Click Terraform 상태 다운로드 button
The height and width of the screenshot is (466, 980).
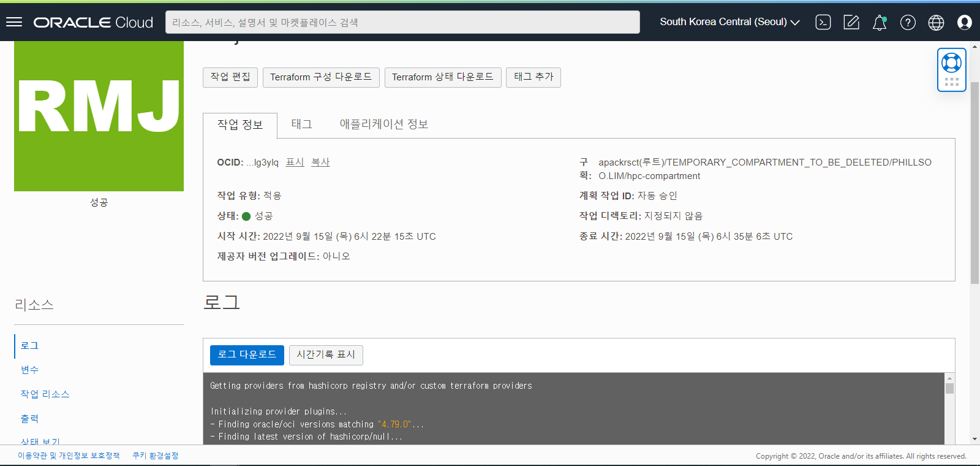point(443,77)
